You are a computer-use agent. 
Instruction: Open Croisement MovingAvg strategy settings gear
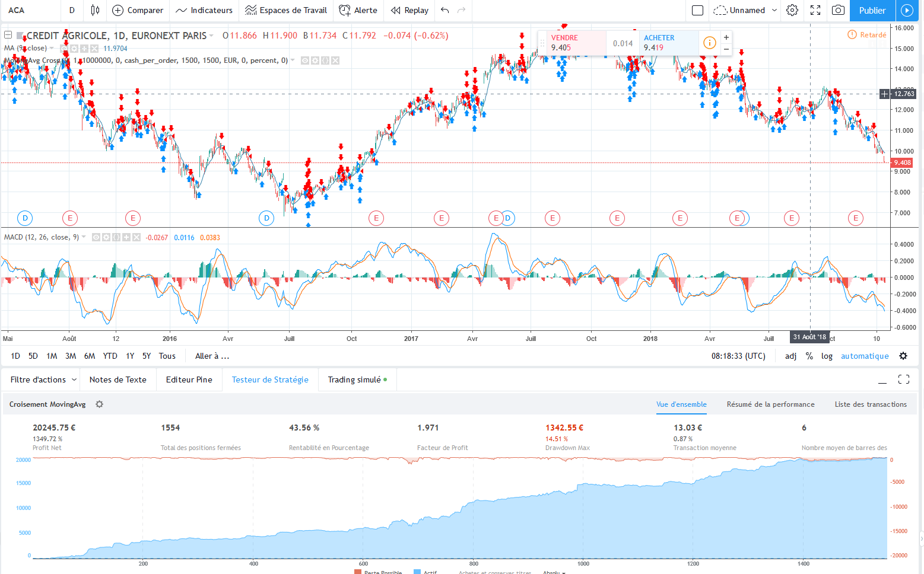(x=100, y=404)
